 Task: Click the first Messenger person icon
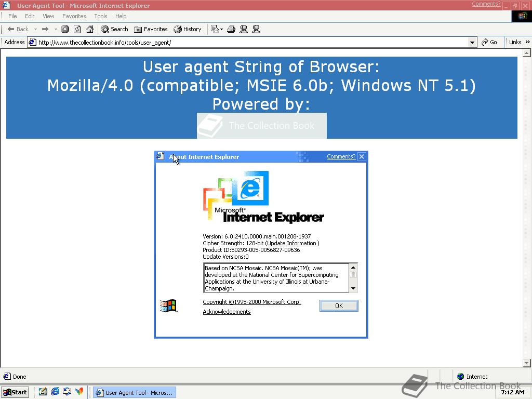pos(244,29)
